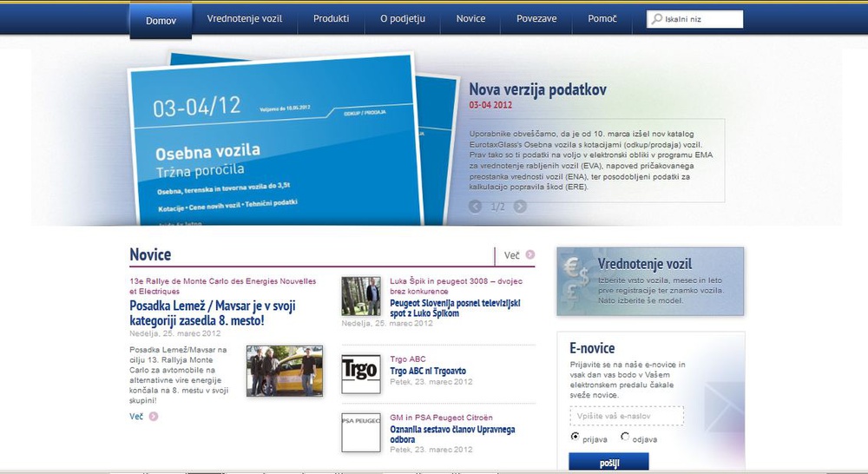Submit e-novice with the pošlji button
868x474 pixels.
tap(609, 462)
